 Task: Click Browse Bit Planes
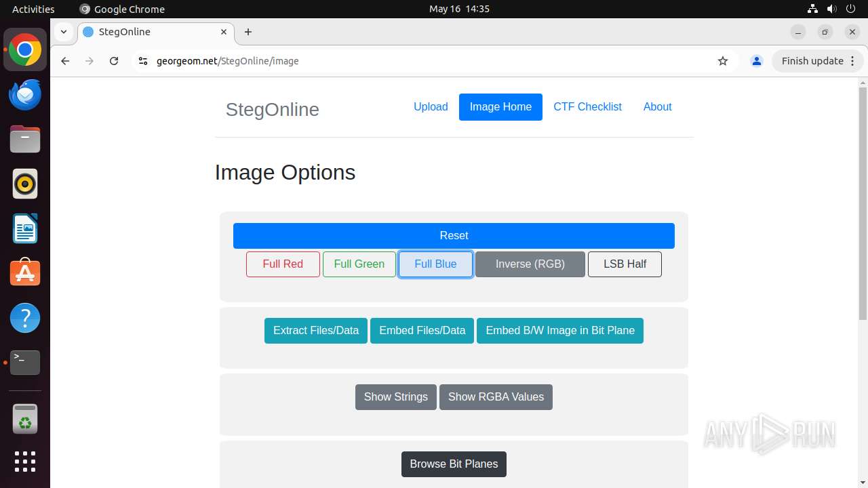(x=454, y=464)
